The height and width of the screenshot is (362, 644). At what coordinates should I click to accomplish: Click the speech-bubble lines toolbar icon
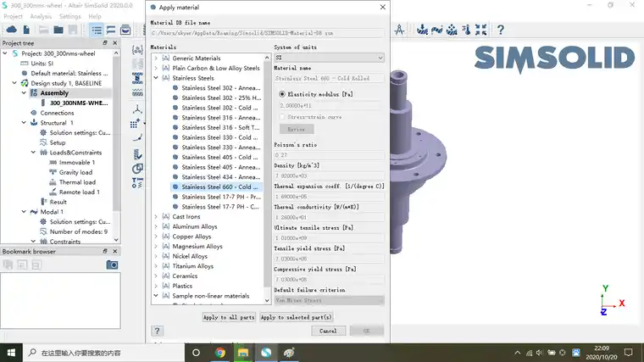111,30
